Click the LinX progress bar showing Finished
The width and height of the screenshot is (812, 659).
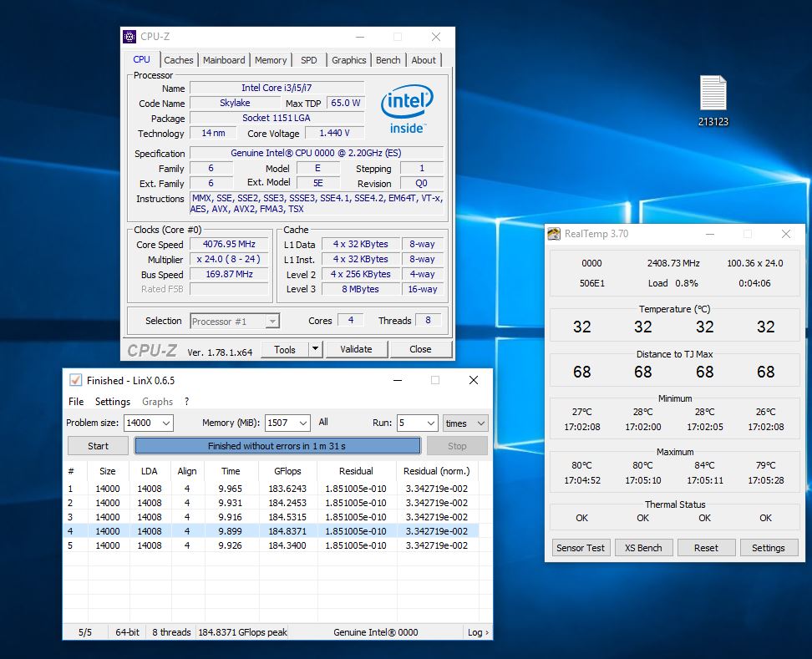pyautogui.click(x=277, y=446)
